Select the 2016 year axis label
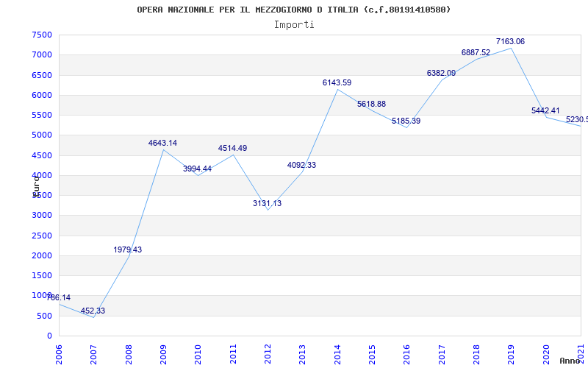This screenshot has width=588, height=368. click(407, 354)
